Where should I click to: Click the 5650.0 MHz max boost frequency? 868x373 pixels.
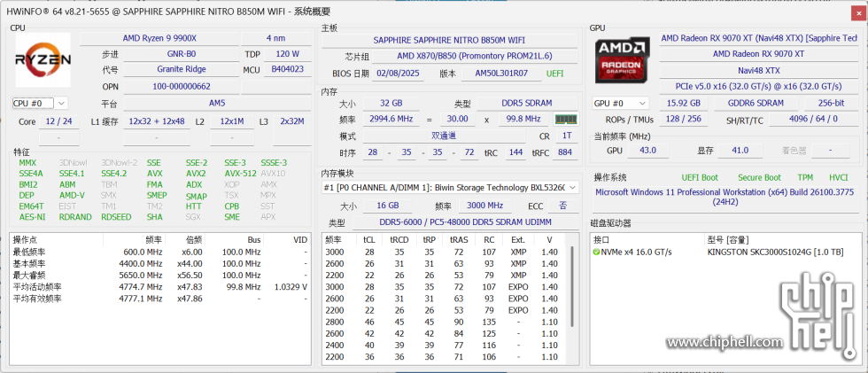point(141,275)
